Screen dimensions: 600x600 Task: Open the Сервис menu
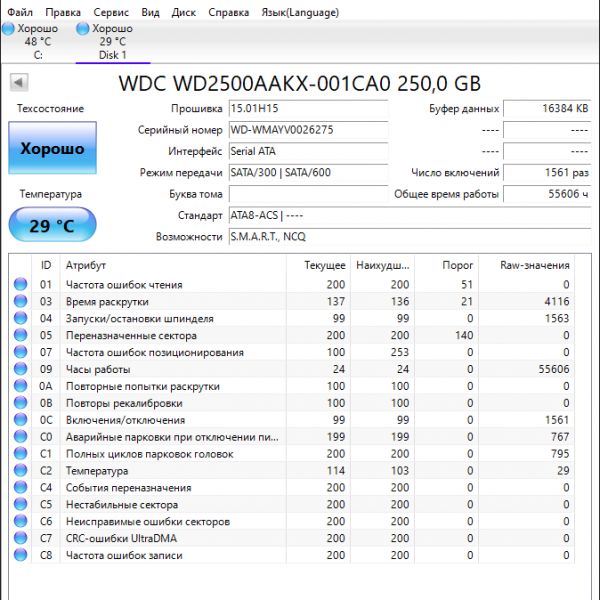pyautogui.click(x=111, y=12)
